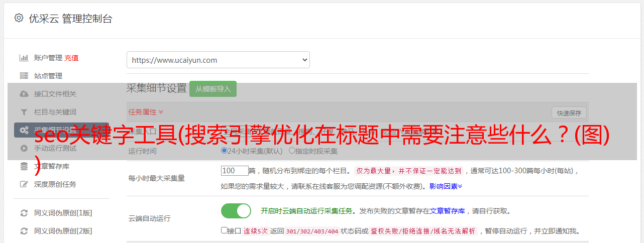Open the blue 文章暂存库 link

point(448,211)
